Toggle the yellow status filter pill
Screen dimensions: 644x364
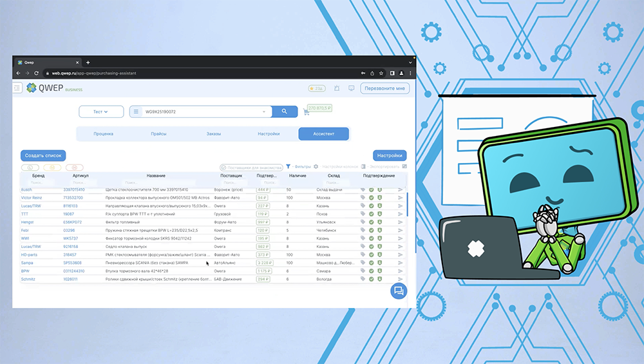(x=52, y=168)
